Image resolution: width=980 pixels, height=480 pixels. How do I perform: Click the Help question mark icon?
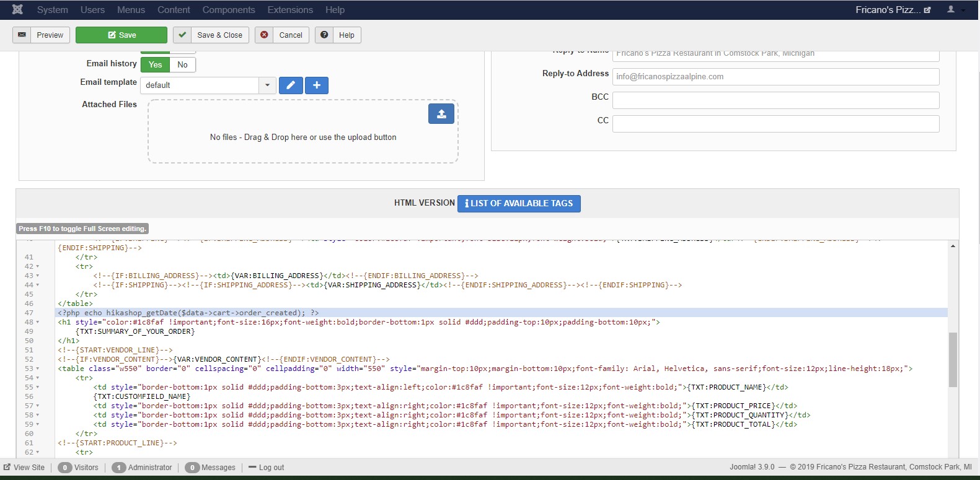324,35
